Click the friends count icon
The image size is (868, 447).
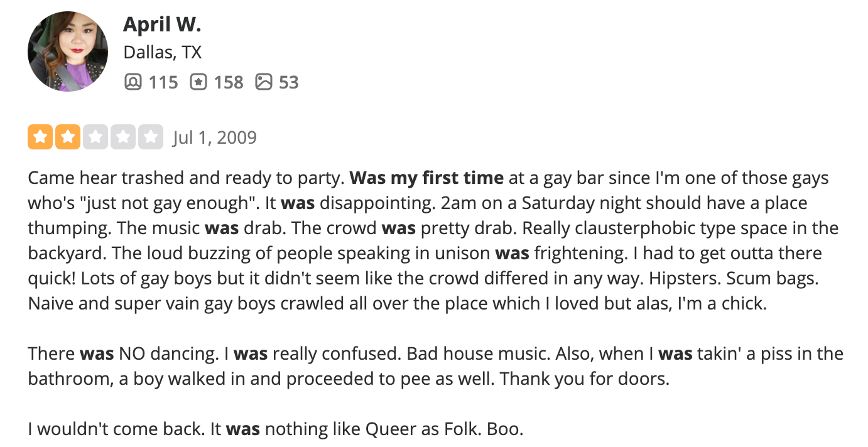tap(133, 82)
